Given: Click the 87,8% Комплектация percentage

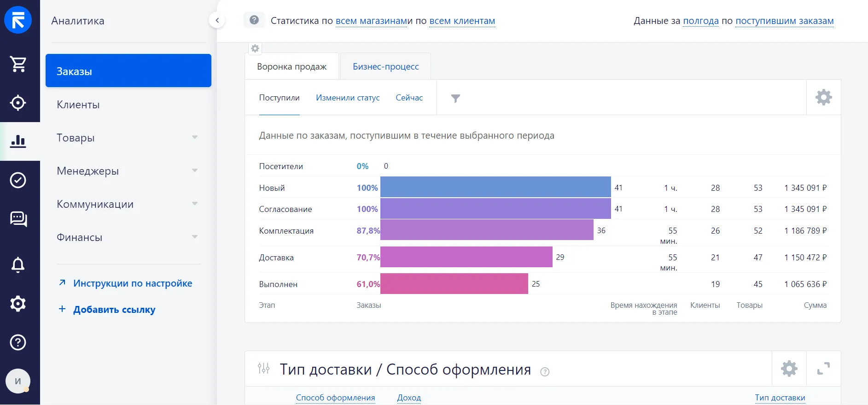Looking at the screenshot, I should pyautogui.click(x=368, y=231).
